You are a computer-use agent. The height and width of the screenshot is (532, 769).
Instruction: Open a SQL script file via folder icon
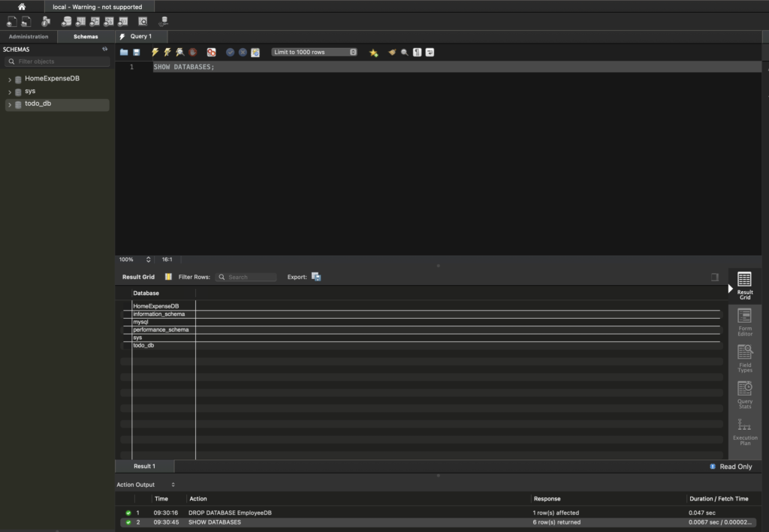click(x=124, y=53)
